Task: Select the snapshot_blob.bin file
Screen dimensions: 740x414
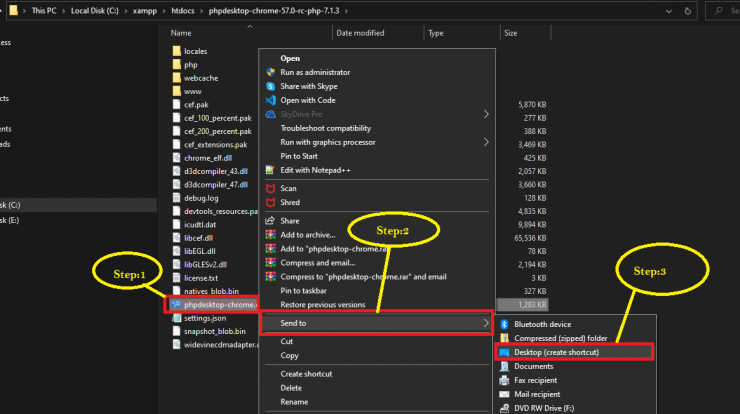Action: (x=215, y=331)
